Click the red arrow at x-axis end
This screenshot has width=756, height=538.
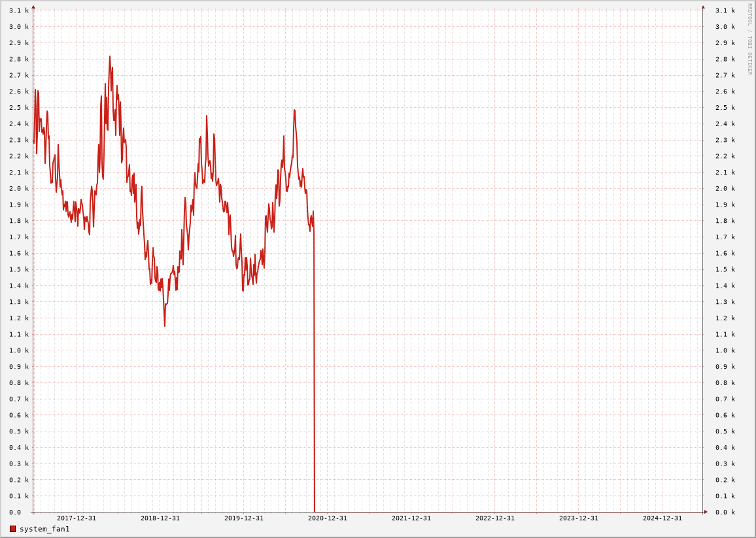pos(706,512)
